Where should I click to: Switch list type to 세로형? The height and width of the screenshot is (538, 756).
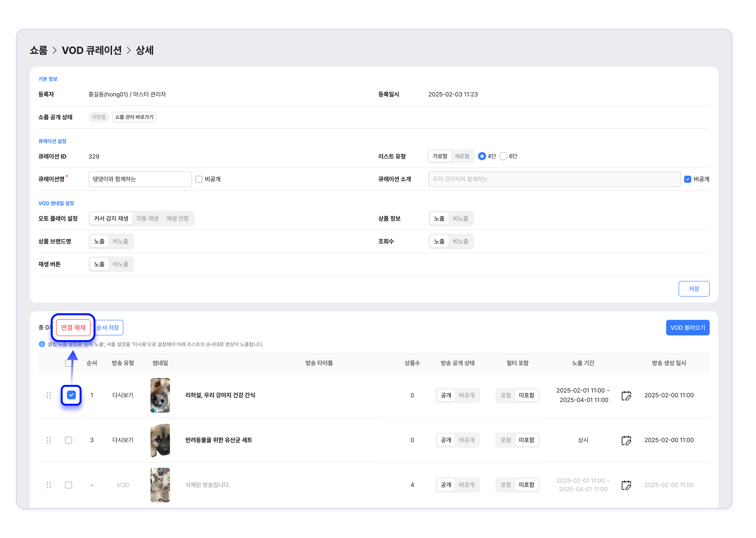(462, 156)
